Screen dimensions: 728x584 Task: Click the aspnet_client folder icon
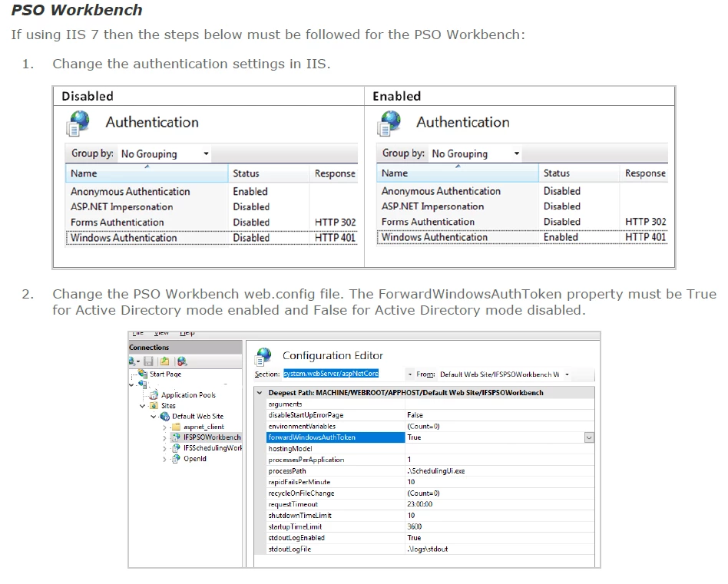tap(176, 427)
